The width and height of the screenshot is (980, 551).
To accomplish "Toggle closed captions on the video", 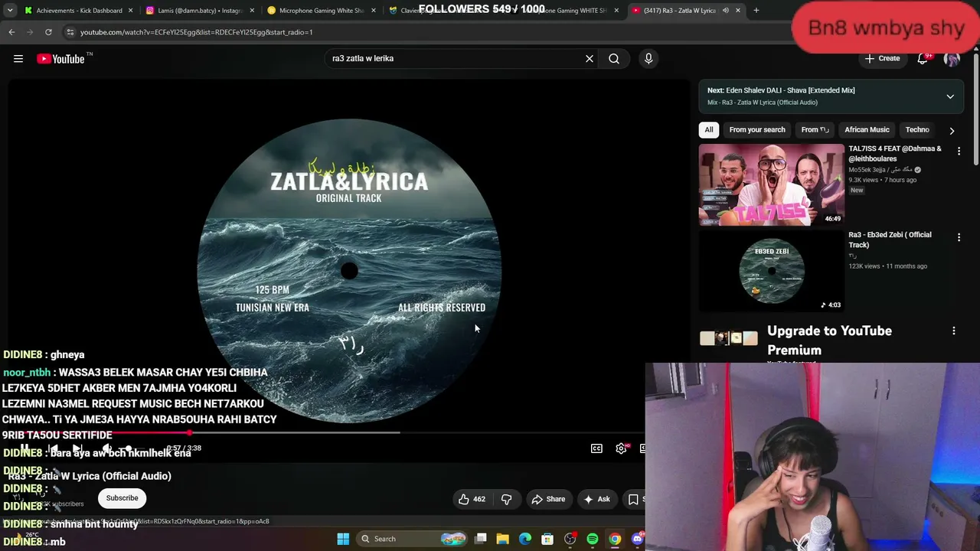I will click(x=596, y=448).
